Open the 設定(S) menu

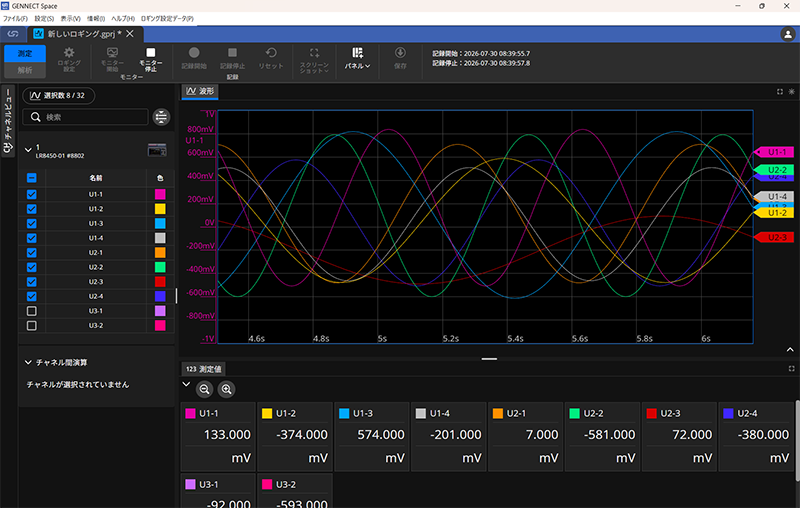44,18
